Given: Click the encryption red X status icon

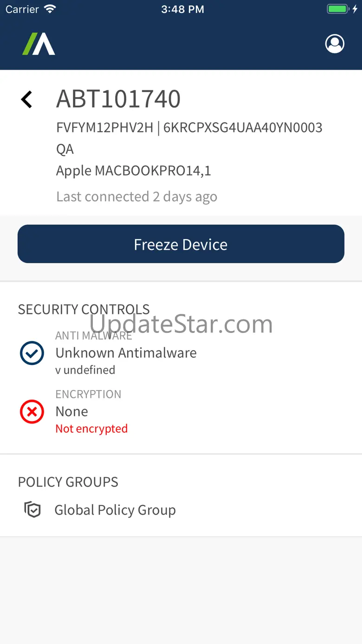Looking at the screenshot, I should tap(32, 412).
